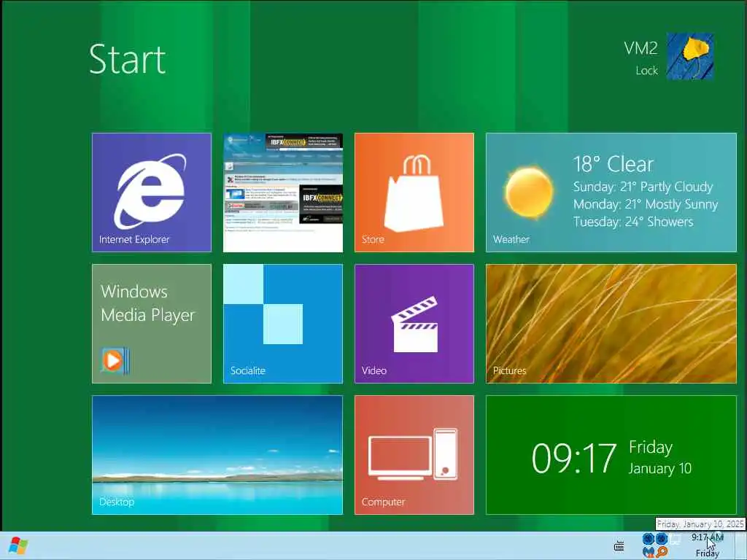747x560 pixels.
Task: Click the network monitor tray icon
Action: pyautogui.click(x=675, y=540)
